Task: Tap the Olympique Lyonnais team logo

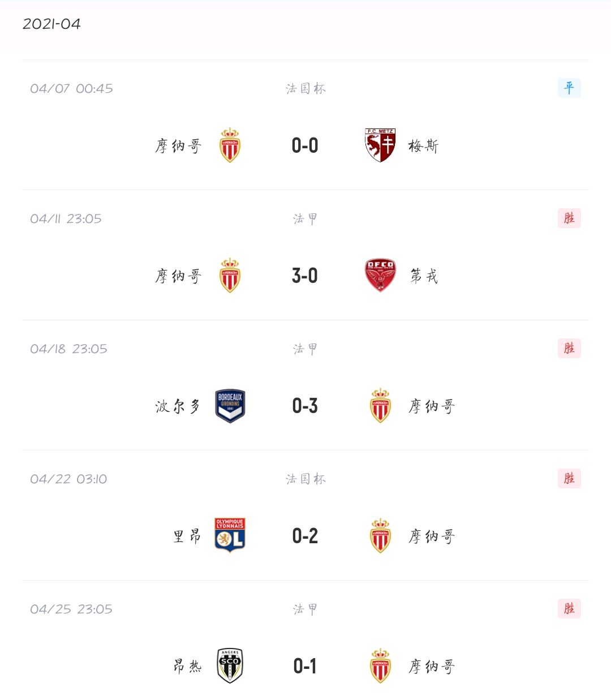Action: tap(230, 535)
